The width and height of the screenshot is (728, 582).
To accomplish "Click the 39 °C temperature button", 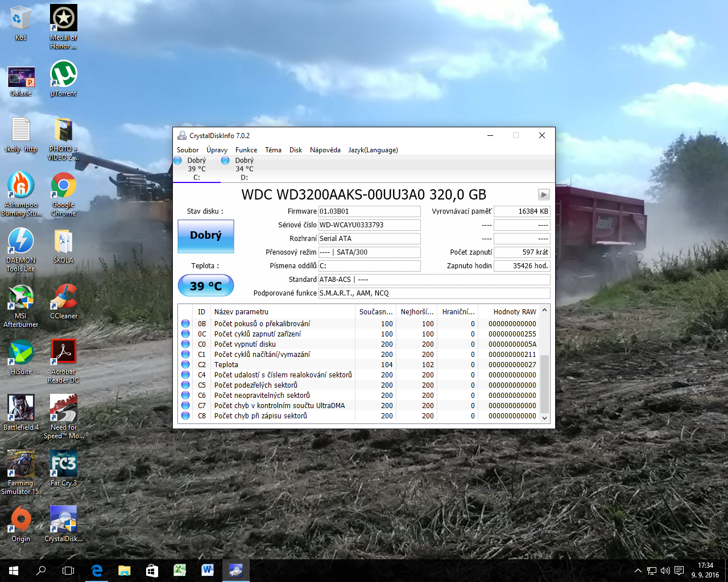I will [x=206, y=286].
